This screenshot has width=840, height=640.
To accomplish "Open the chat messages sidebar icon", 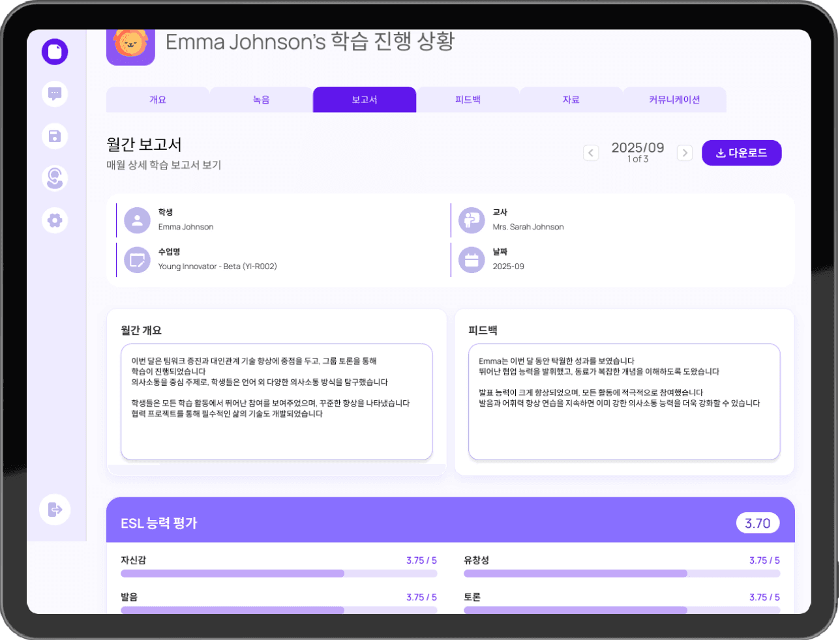I will click(x=55, y=94).
